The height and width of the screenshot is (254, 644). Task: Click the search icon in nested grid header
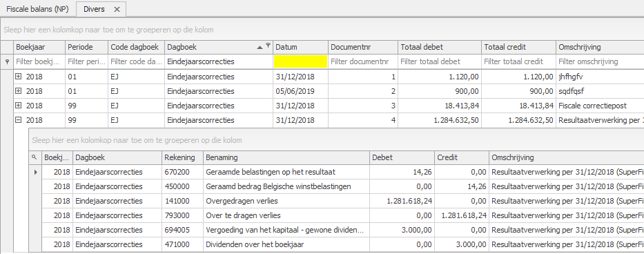point(35,157)
